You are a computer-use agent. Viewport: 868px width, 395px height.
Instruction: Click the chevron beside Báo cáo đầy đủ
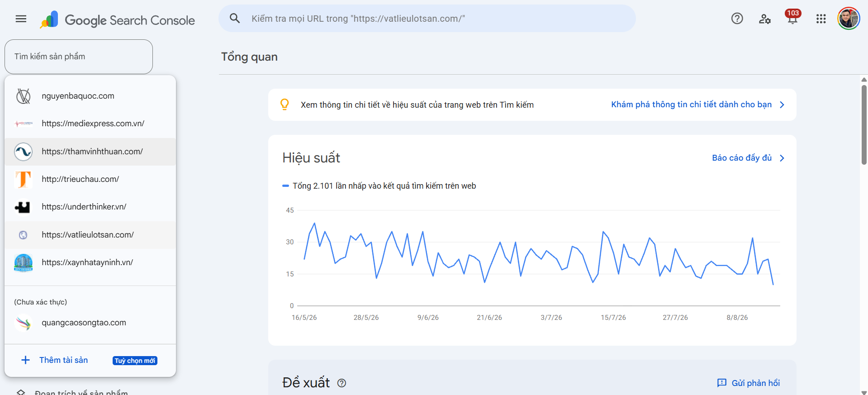[782, 158]
